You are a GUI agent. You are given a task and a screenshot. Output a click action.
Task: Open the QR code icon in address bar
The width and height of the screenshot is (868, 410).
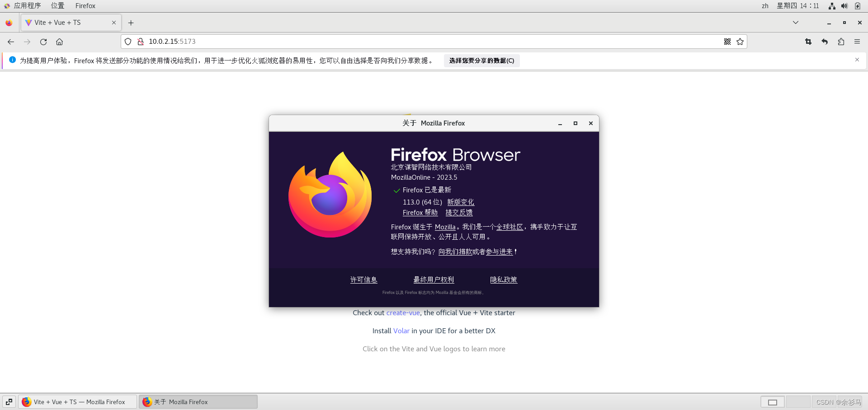point(727,42)
